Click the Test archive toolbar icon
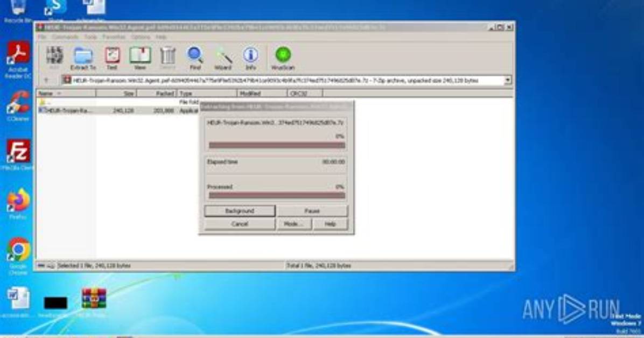This screenshot has width=644, height=338. click(112, 58)
